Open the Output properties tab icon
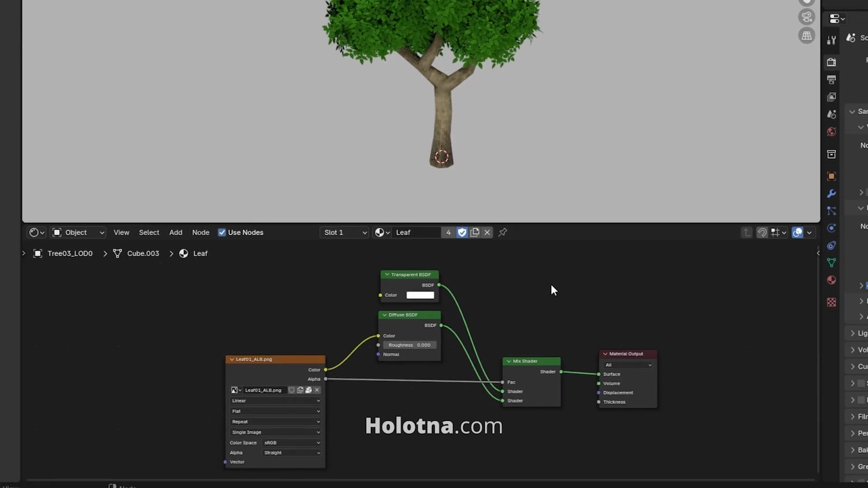The height and width of the screenshot is (488, 868). tap(831, 80)
